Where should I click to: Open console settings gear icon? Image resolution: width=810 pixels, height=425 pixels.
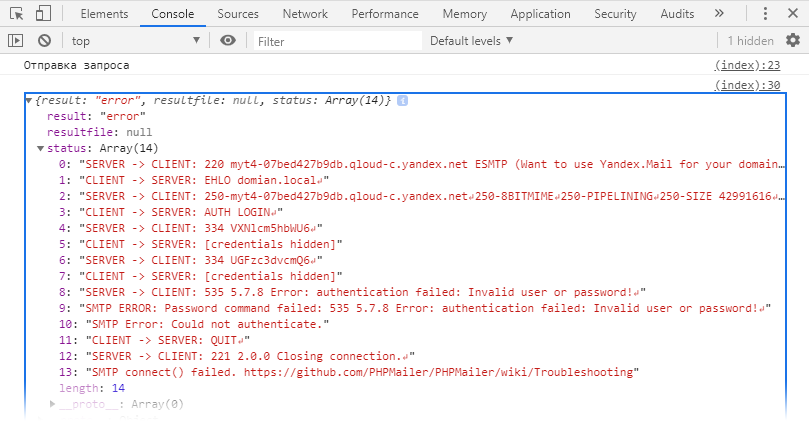(793, 41)
